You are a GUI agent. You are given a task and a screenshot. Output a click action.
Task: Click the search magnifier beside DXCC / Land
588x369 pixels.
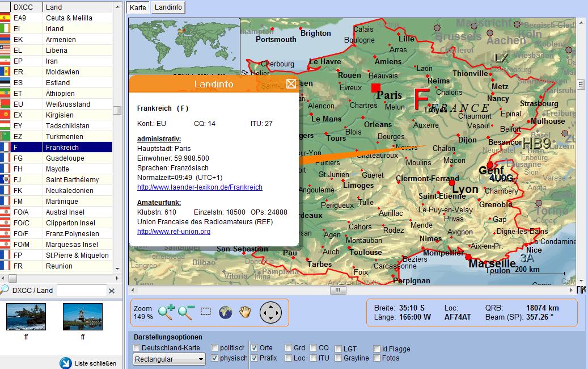point(5,290)
